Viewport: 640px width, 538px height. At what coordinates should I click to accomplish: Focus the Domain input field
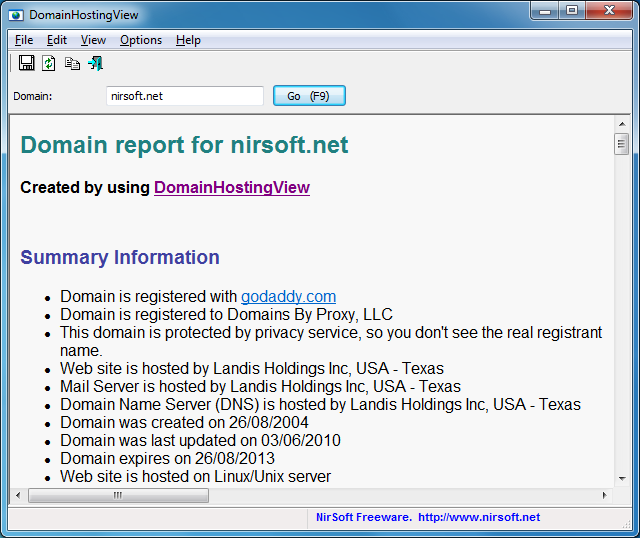click(185, 96)
